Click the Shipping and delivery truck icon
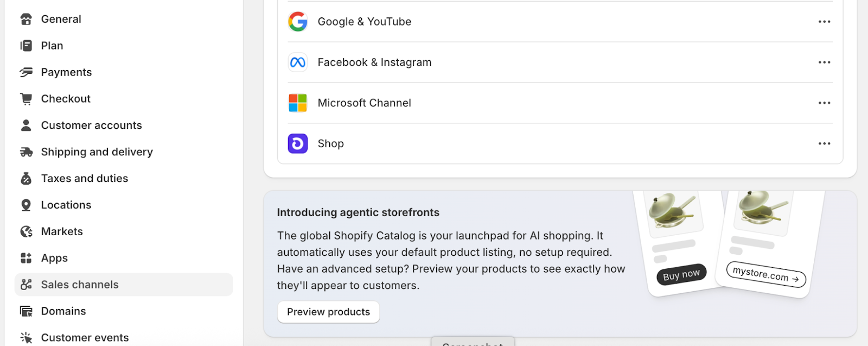This screenshot has width=868, height=346. (26, 152)
